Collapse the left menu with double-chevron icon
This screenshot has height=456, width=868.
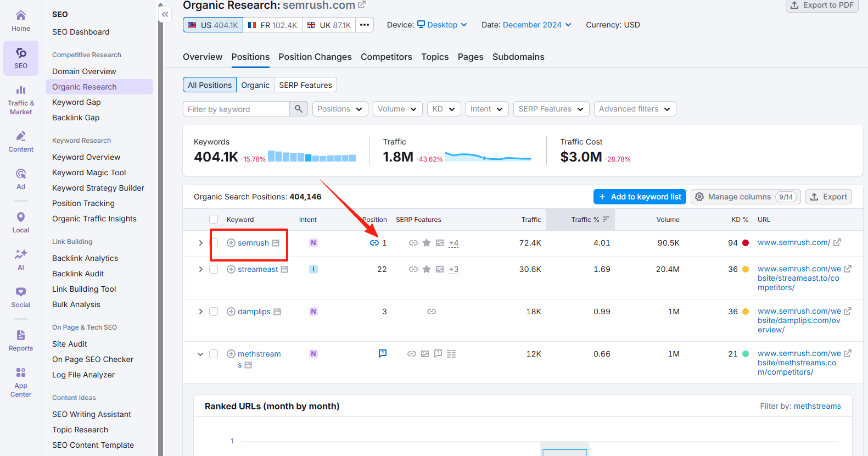[165, 14]
